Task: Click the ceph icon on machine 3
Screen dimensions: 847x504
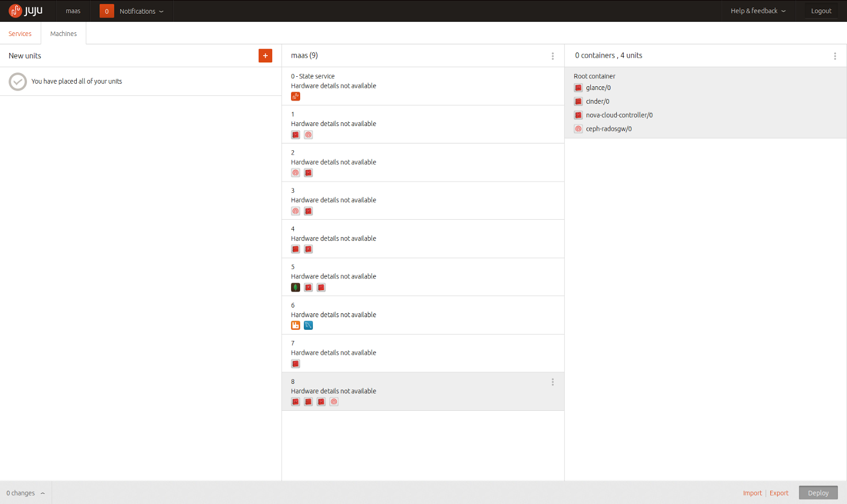Action: (295, 211)
